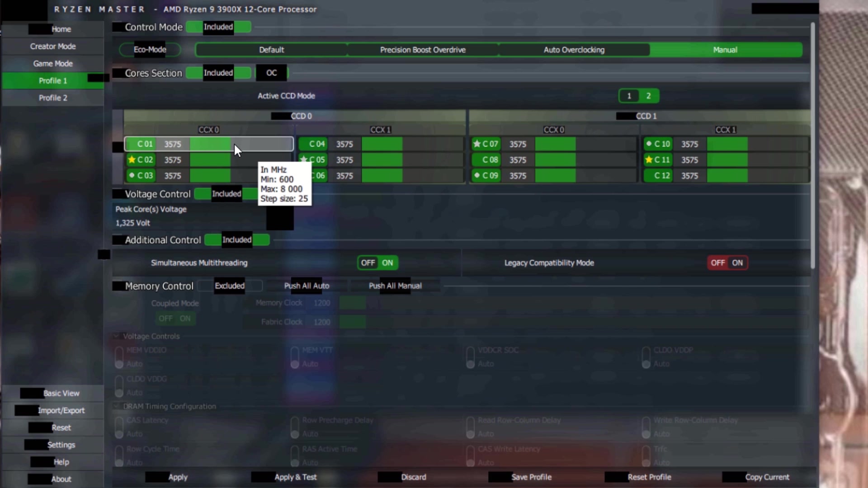
Task: Click the Fabric Clock slider bar
Action: pyautogui.click(x=573, y=322)
